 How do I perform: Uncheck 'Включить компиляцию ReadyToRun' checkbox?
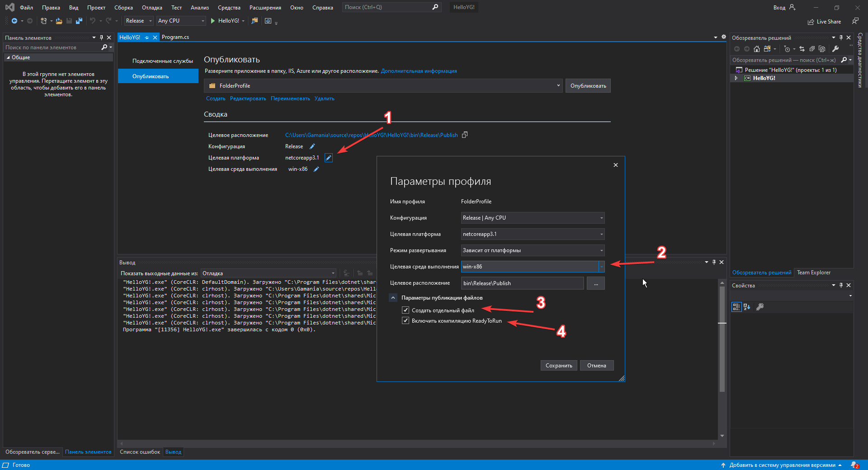click(x=406, y=320)
